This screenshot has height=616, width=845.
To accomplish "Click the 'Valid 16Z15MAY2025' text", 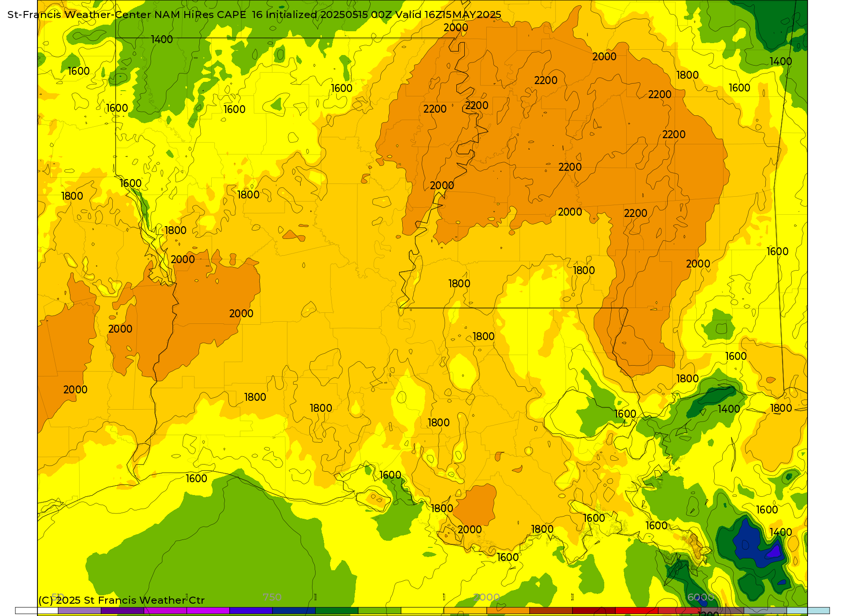I will [x=448, y=15].
